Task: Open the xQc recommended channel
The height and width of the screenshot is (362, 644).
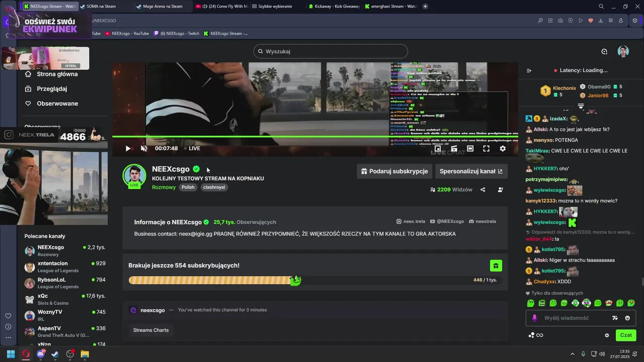Action: click(65, 299)
